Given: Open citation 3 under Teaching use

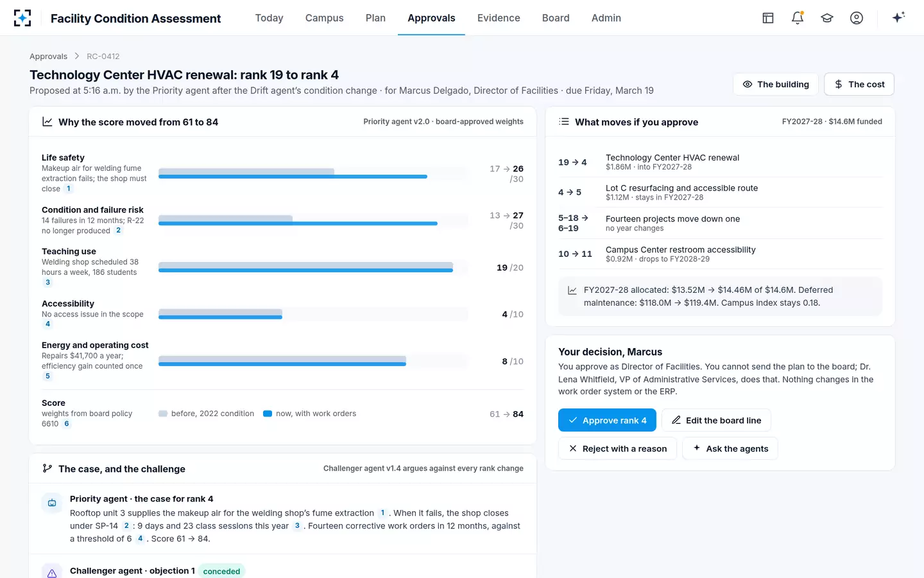Looking at the screenshot, I should pos(47,283).
